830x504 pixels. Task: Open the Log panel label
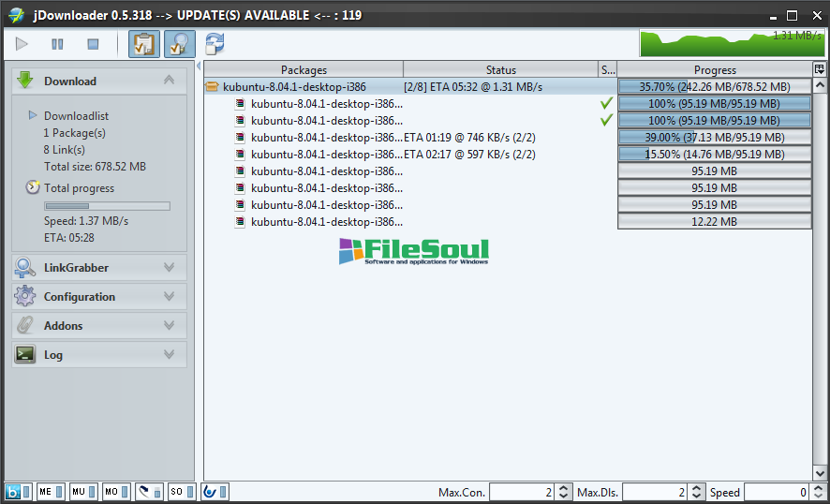(53, 355)
